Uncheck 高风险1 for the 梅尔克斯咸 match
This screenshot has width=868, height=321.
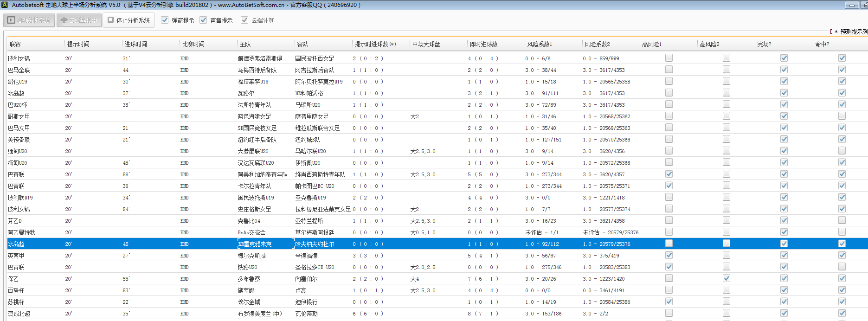pyautogui.click(x=669, y=255)
